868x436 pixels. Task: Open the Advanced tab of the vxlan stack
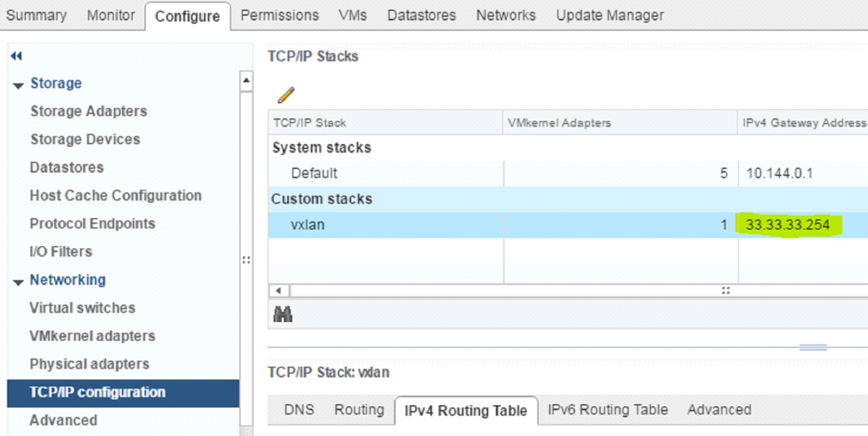(719, 409)
